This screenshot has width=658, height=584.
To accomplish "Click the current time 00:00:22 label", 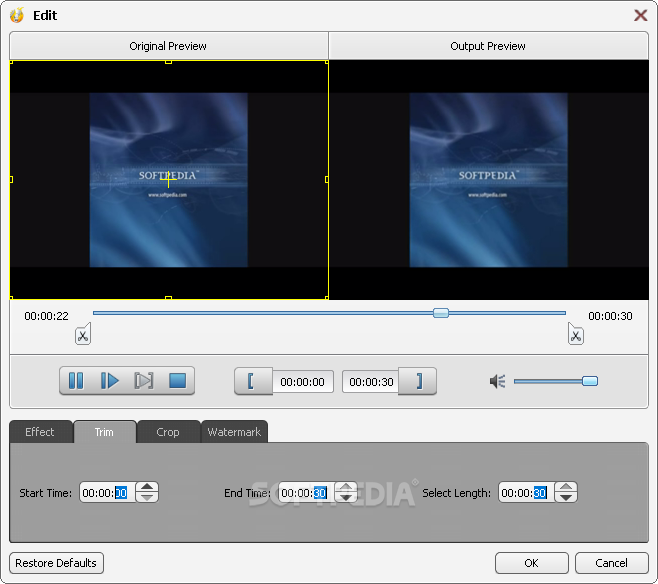I will point(46,316).
